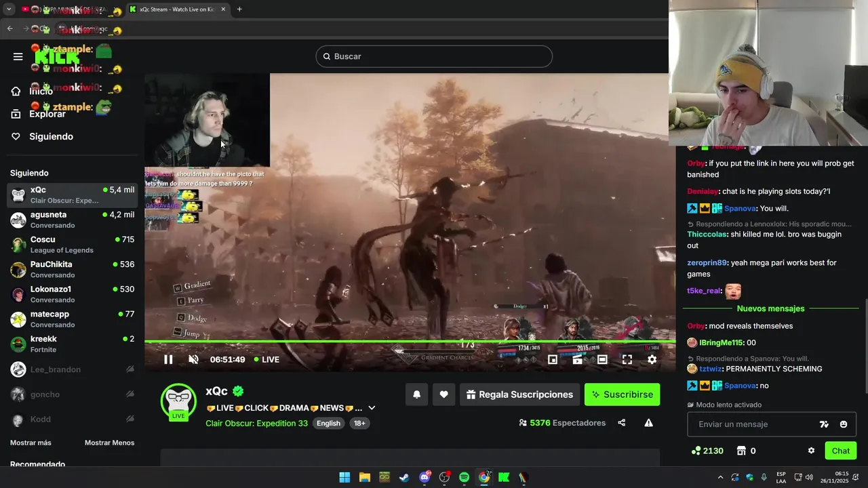This screenshot has width=868, height=488.
Task: Click the 2130 channel points icon
Action: [x=696, y=451]
